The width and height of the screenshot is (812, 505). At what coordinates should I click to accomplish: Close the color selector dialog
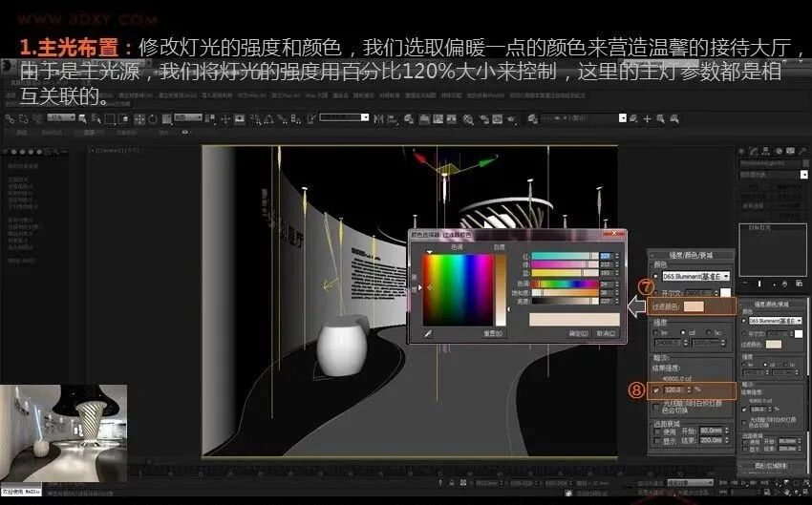(614, 233)
